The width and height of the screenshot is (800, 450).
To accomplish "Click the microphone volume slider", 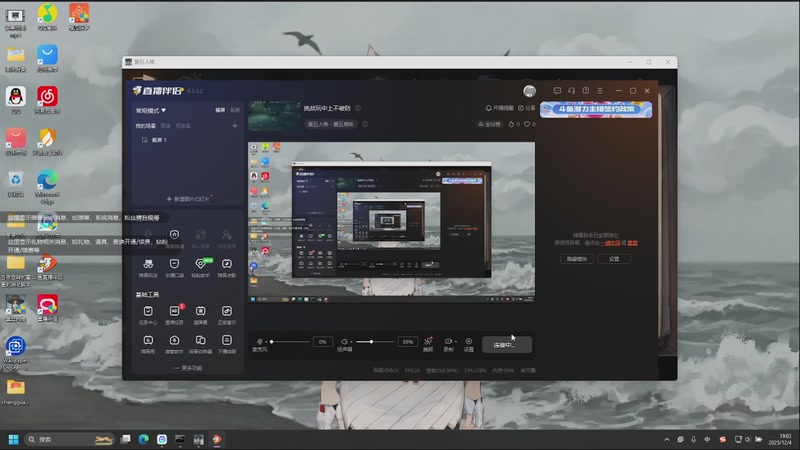I will tap(290, 342).
